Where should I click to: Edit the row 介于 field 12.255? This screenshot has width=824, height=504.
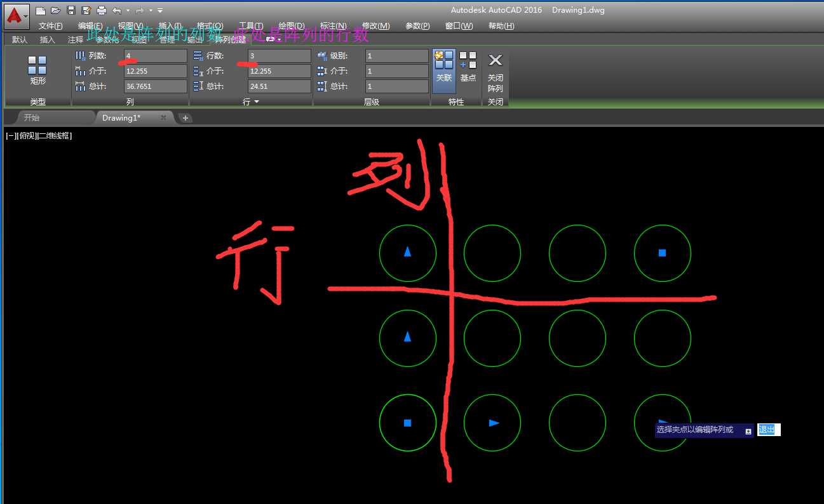click(x=280, y=71)
